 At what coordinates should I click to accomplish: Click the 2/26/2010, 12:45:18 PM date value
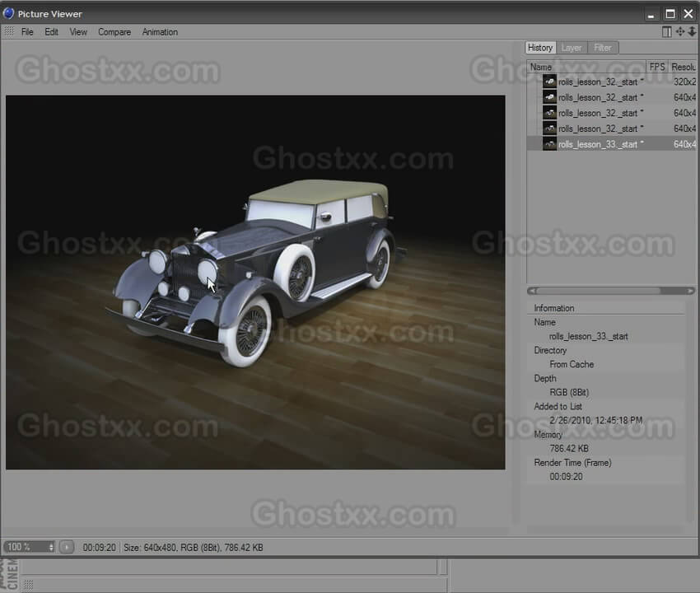click(596, 420)
